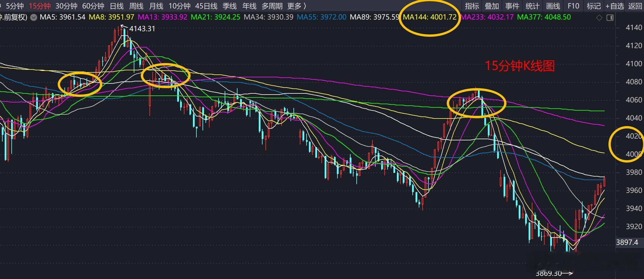Click the 返回 back button

click(635, 6)
